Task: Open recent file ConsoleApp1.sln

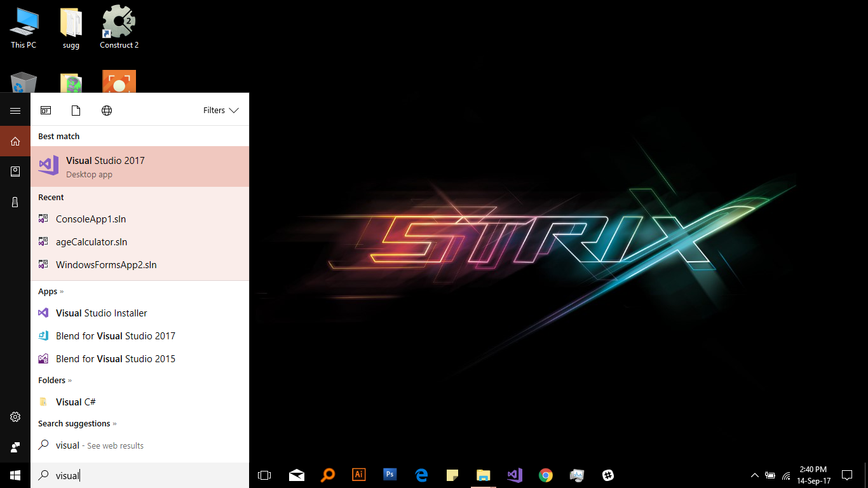Action: coord(140,219)
